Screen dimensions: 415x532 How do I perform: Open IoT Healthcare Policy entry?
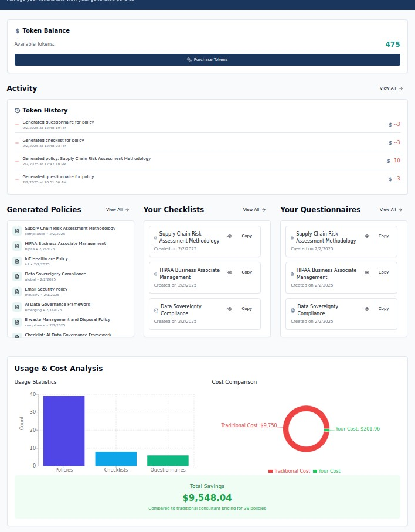[70, 261]
